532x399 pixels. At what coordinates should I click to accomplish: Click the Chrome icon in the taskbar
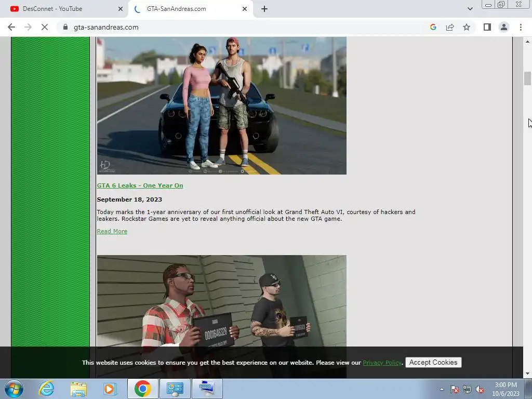142,389
